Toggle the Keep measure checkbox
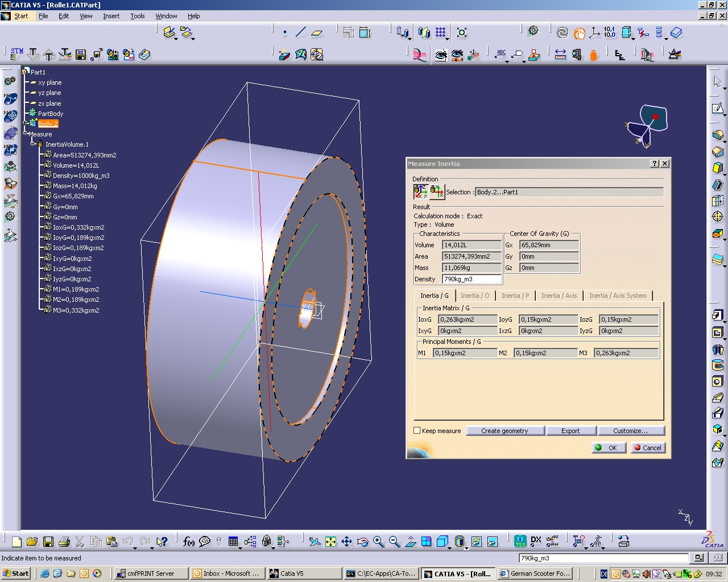728x582 pixels. tap(417, 430)
